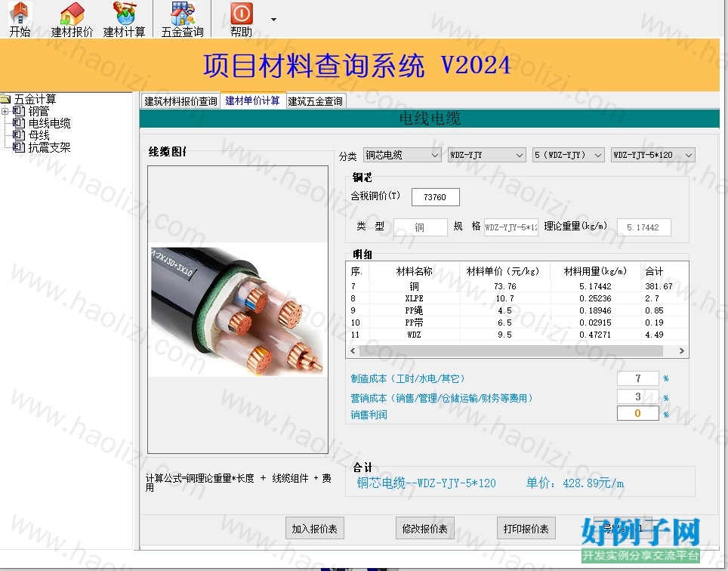The height and width of the screenshot is (571, 728).
Task: Click the 销售利润 label
Action: 369,415
